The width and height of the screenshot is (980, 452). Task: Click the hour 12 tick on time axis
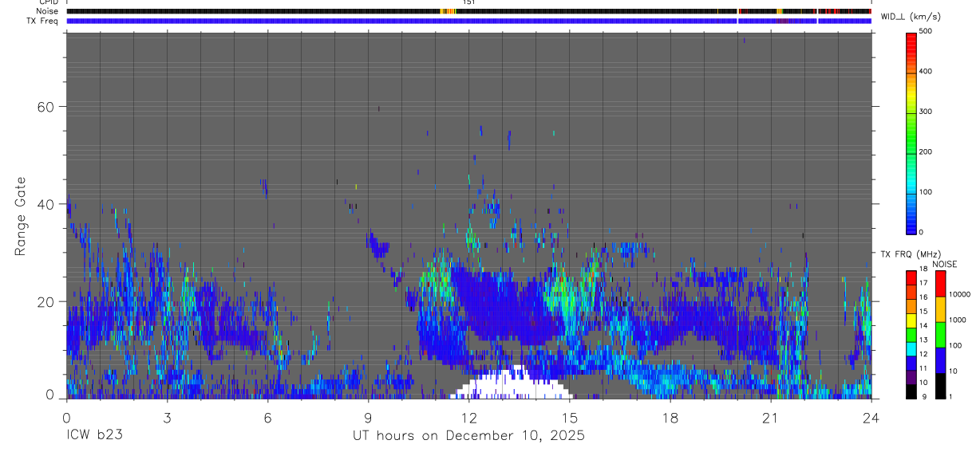point(468,418)
